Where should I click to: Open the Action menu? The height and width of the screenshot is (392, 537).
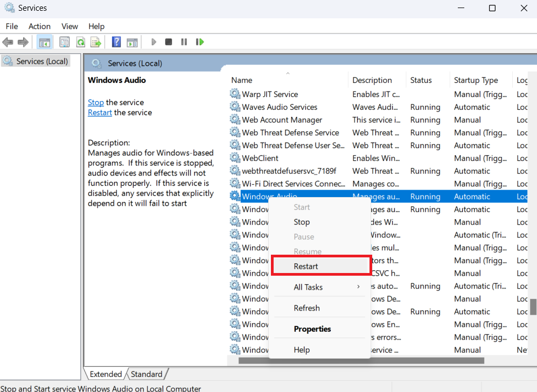[x=39, y=26]
